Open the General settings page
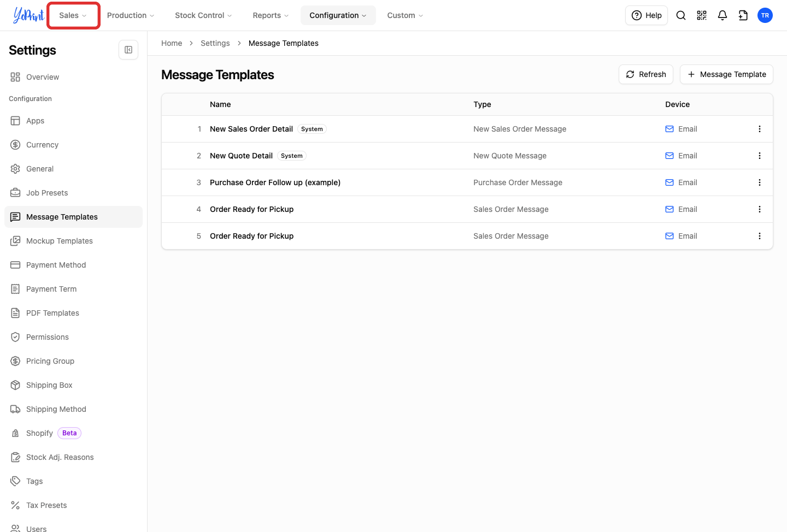 (x=73, y=169)
